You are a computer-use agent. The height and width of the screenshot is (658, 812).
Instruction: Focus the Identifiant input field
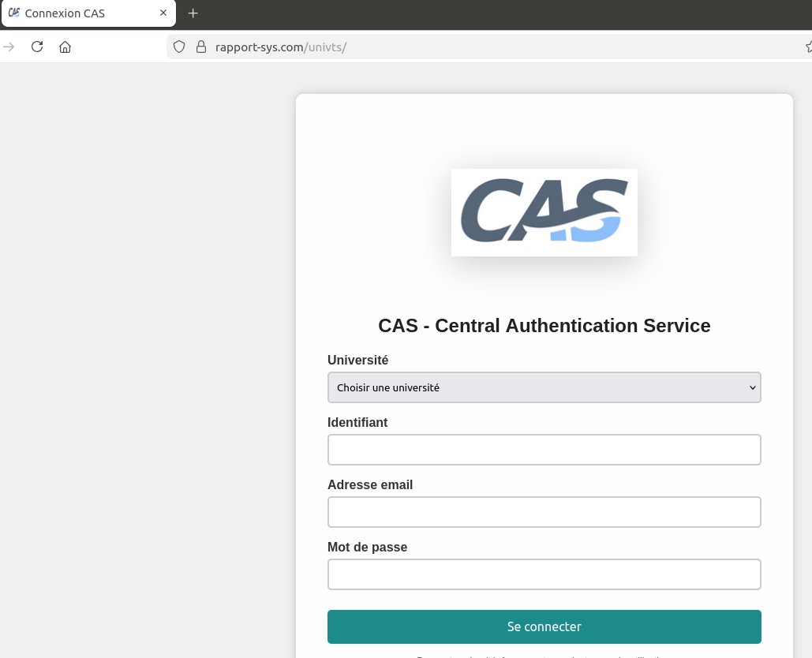544,450
